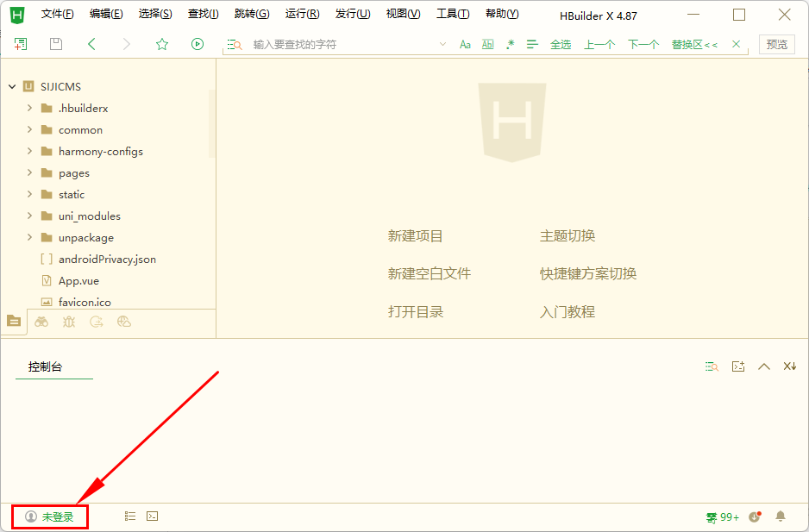Viewport: 809px width, 532px height.
Task: Maximize console with up caret icon
Action: pos(764,366)
